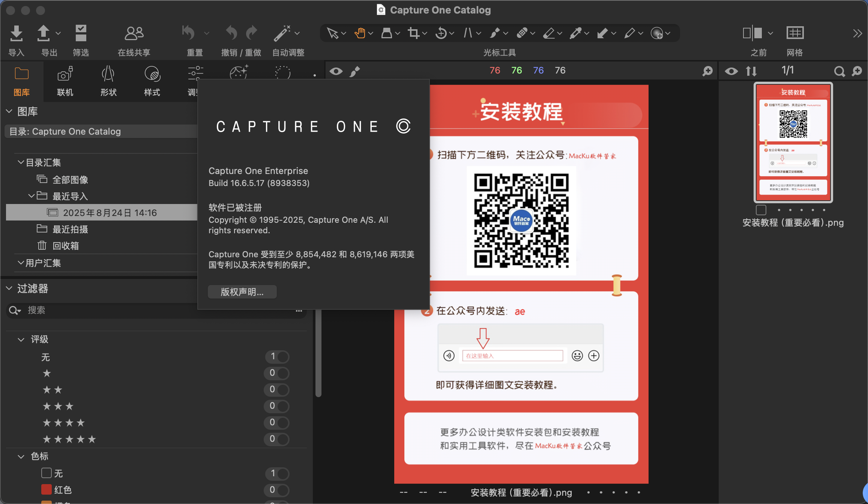Screen dimensions: 868x504
Task: Click the 版权声明... button
Action: (x=242, y=292)
